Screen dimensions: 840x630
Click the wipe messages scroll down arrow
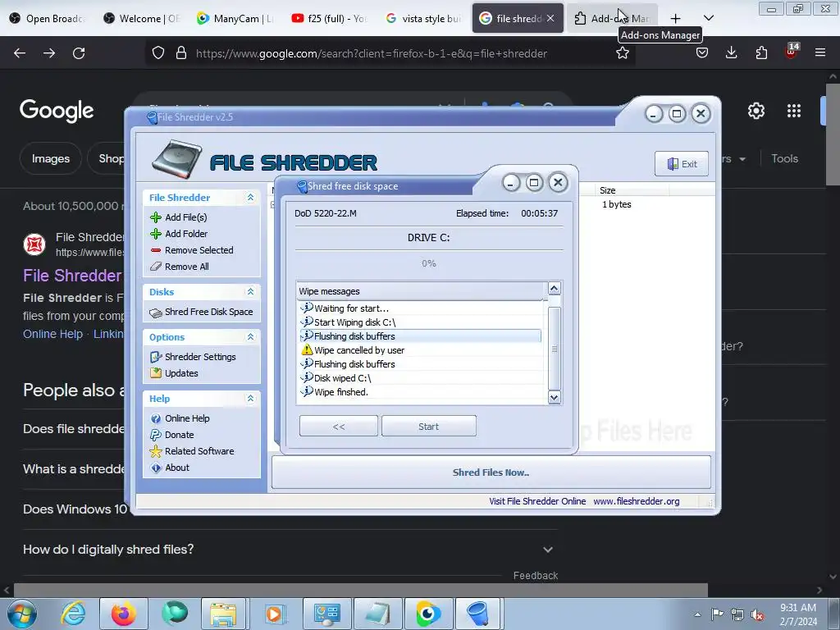pos(555,398)
